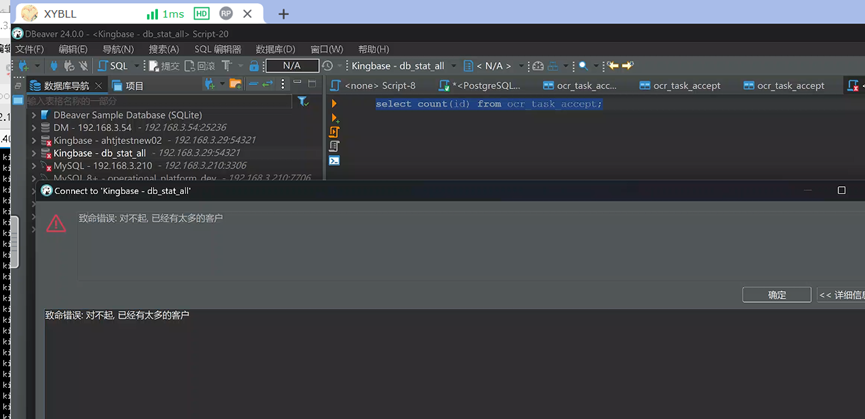Select the XYBLL tab at the top

61,14
